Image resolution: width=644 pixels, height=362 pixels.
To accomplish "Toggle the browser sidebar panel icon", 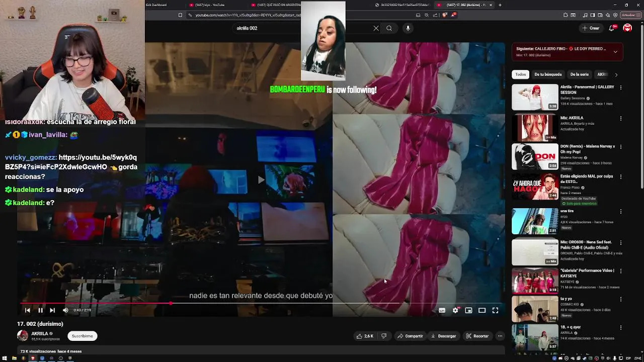I will [593, 15].
